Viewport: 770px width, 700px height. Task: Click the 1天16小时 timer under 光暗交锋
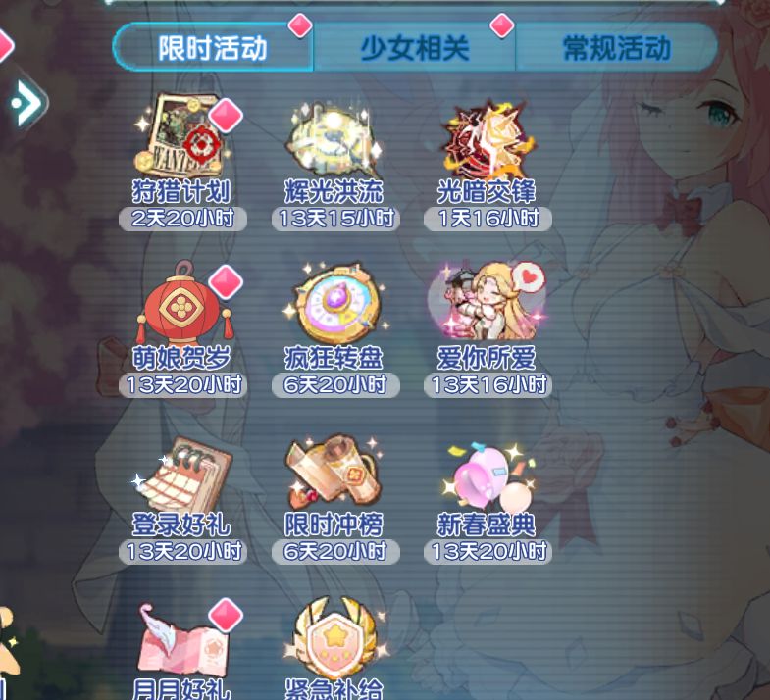(488, 219)
